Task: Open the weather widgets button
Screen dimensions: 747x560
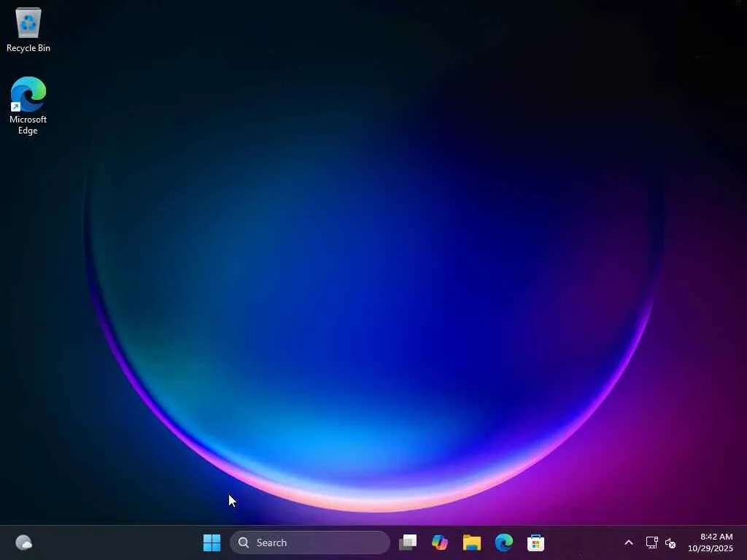Action: [x=24, y=542]
